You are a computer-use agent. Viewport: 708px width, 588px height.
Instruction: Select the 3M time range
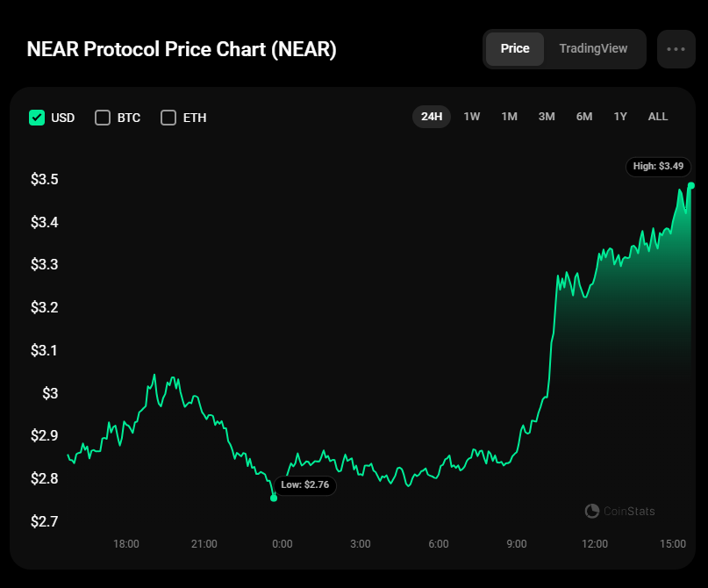pyautogui.click(x=547, y=117)
